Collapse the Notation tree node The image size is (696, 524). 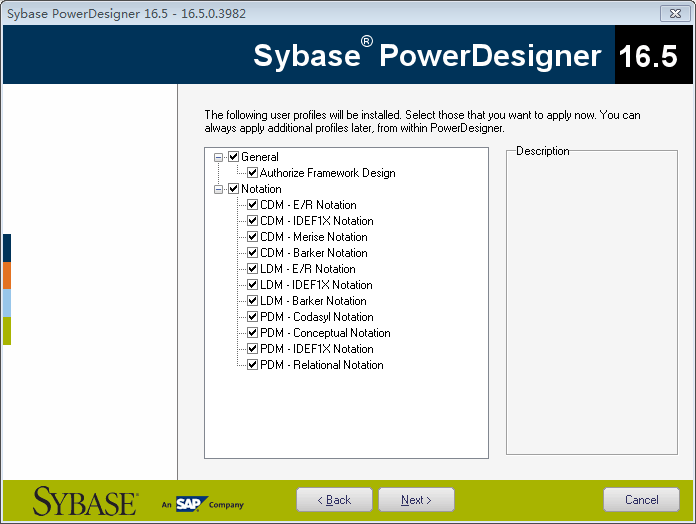pos(218,189)
